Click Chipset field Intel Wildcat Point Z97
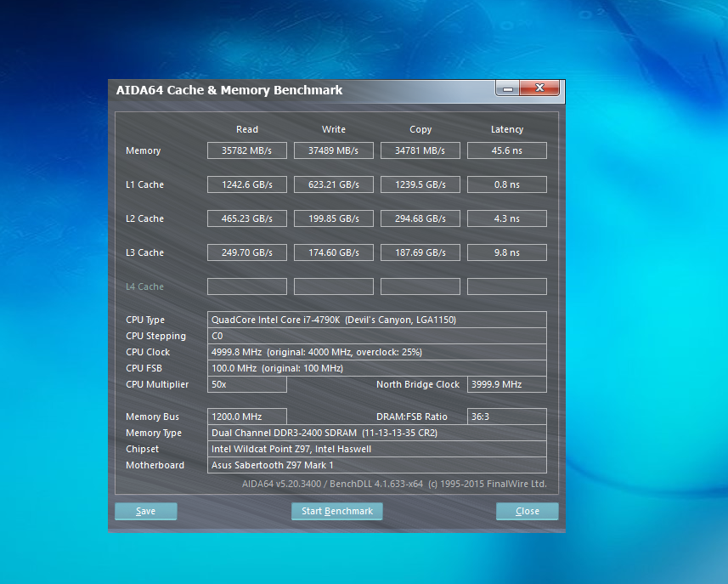The image size is (728, 584). pyautogui.click(x=377, y=450)
